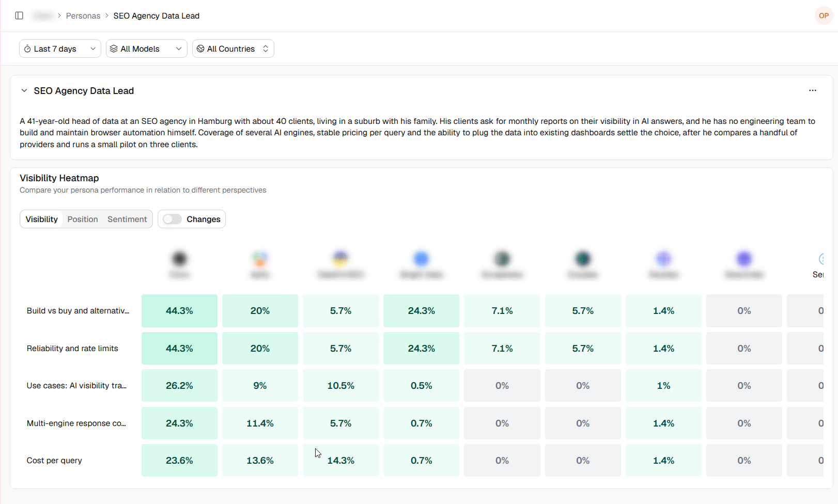Image resolution: width=838 pixels, height=504 pixels.
Task: Switch to the Visibility tab
Action: (x=42, y=219)
